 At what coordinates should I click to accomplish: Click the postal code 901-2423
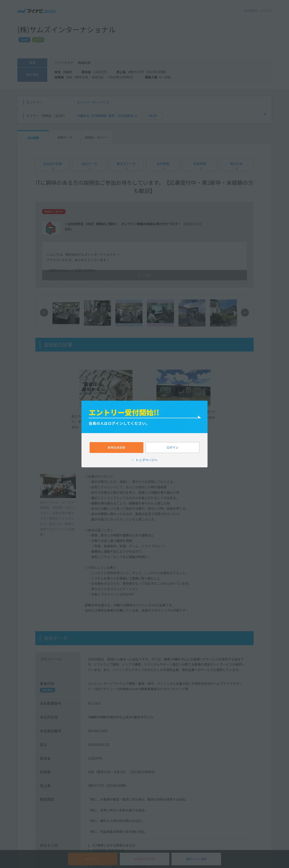point(94,704)
